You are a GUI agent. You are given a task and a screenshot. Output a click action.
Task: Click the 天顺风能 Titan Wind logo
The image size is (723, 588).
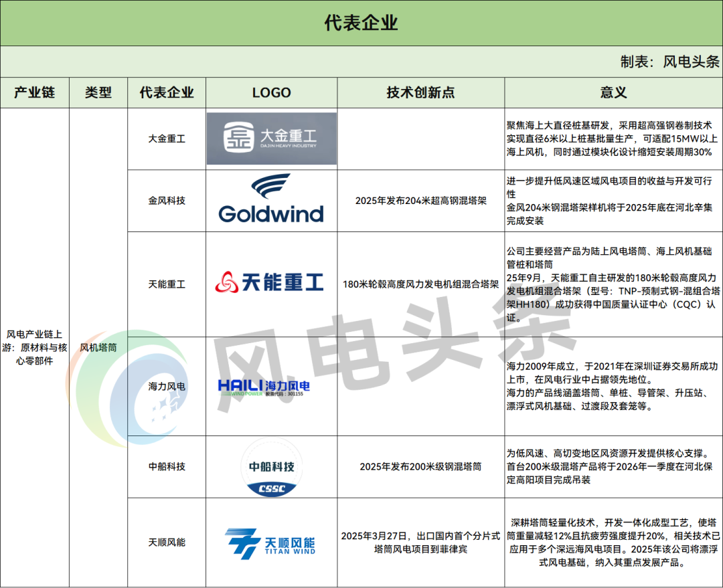coord(271,543)
